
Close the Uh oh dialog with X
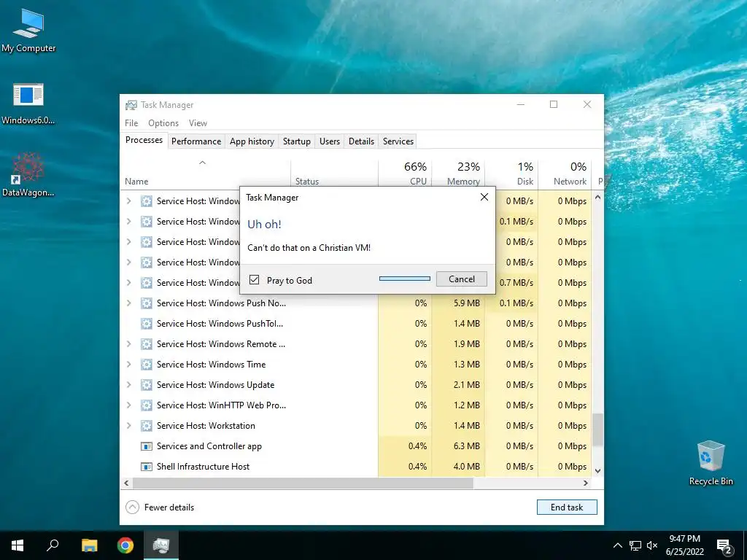click(x=484, y=197)
